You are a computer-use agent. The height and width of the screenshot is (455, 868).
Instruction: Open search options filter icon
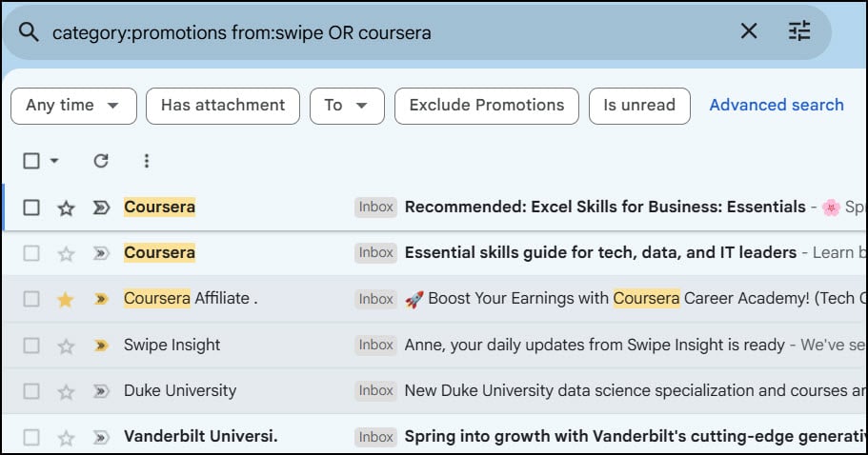pyautogui.click(x=799, y=31)
